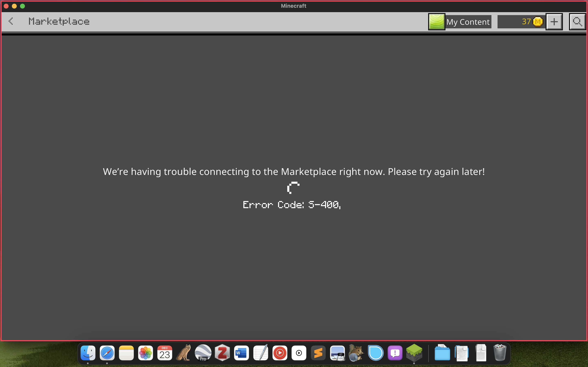
Task: Open YouTube Music from the Dock
Action: coord(280,353)
